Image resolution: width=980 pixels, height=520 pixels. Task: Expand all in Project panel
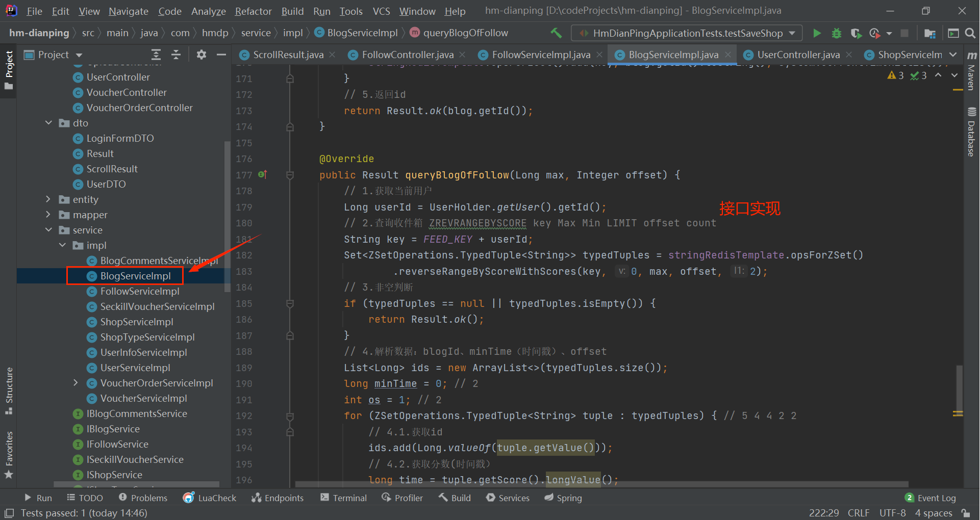point(156,55)
